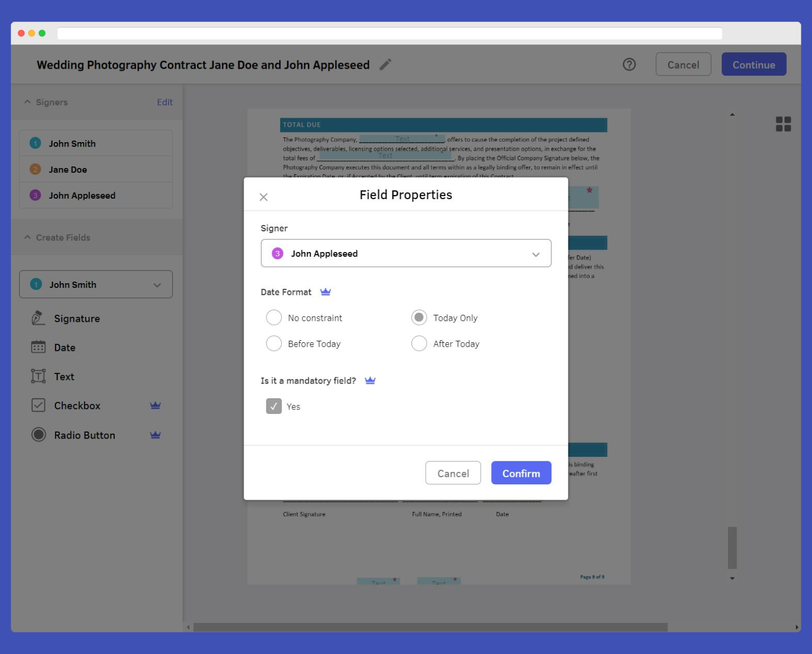The image size is (812, 654).
Task: Select the Date field tool
Action: point(64,347)
